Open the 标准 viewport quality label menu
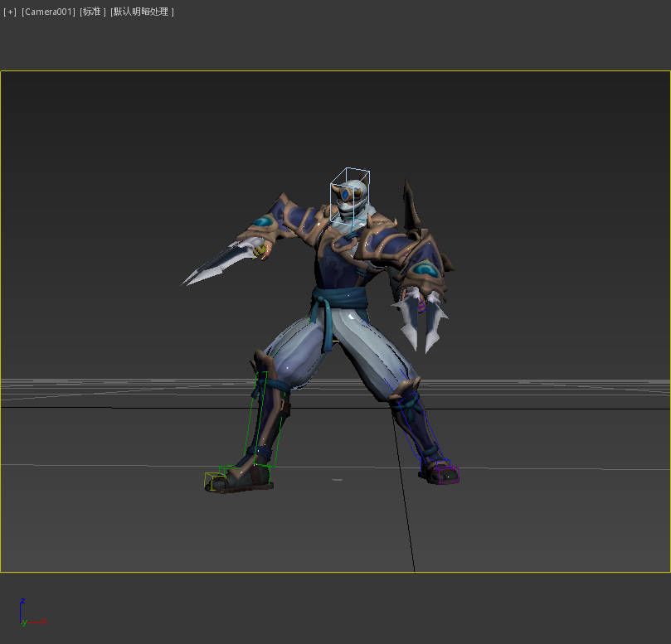671x644 pixels. coord(92,12)
